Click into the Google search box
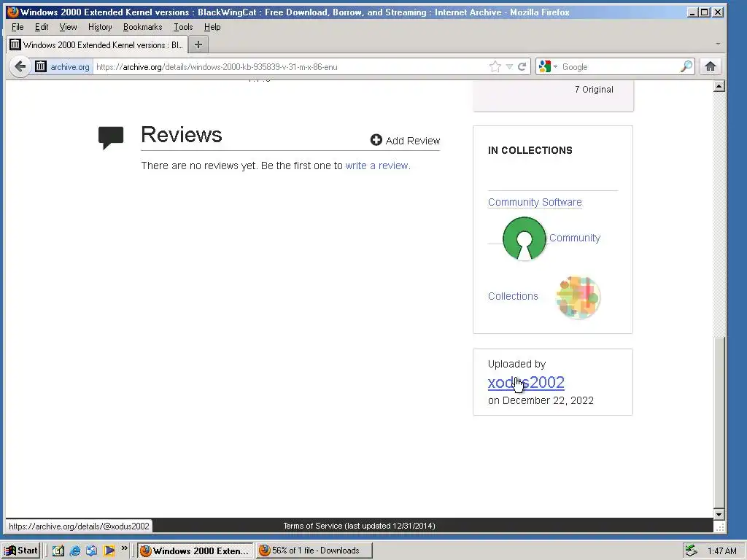This screenshot has width=747, height=560. click(619, 66)
